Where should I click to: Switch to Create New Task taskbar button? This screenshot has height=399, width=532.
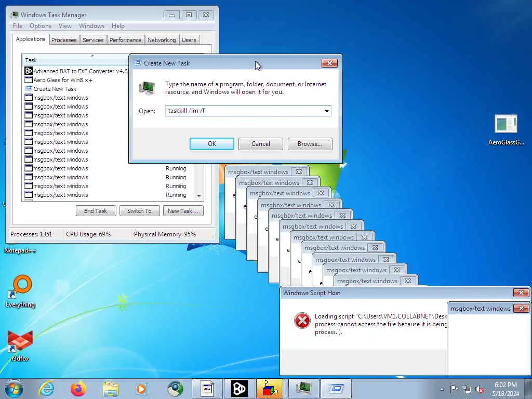(336, 389)
